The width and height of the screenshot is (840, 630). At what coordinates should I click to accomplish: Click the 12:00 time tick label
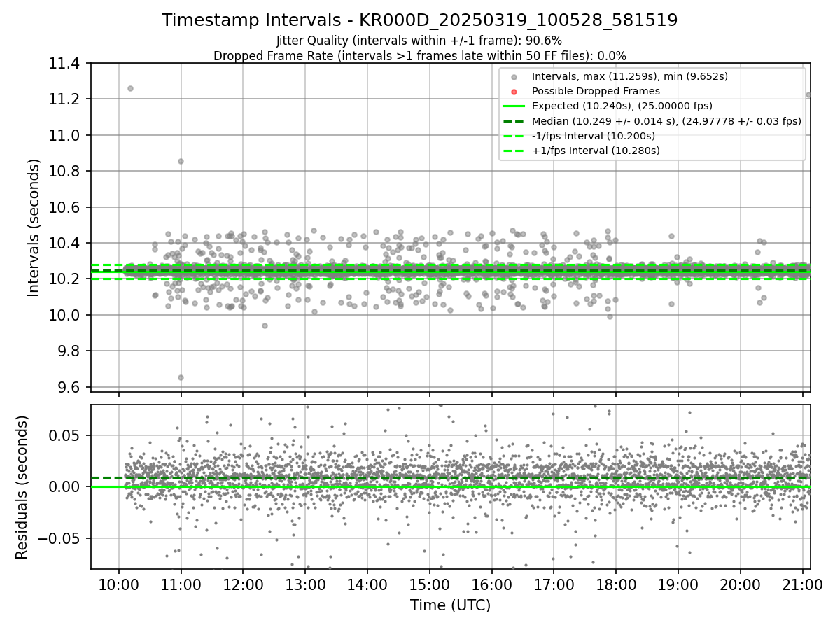243,585
